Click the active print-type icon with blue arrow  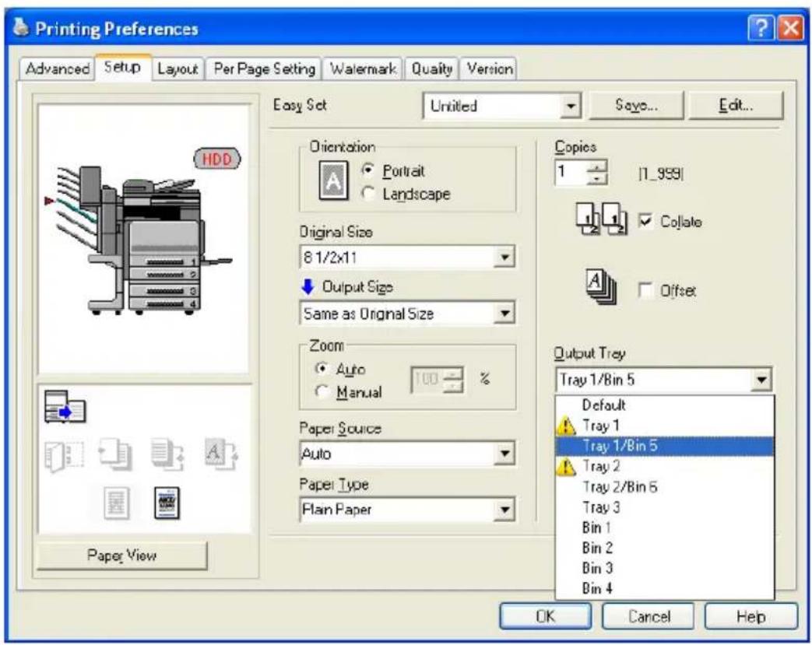(x=65, y=407)
